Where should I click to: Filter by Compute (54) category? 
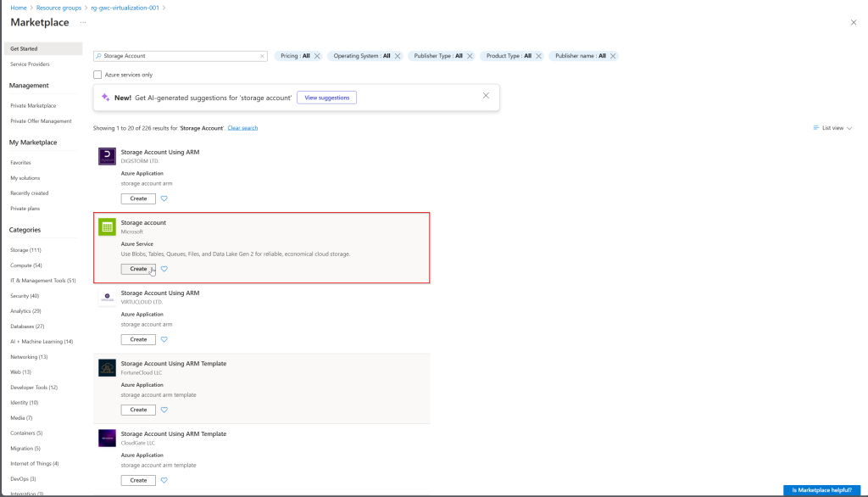[x=26, y=265]
